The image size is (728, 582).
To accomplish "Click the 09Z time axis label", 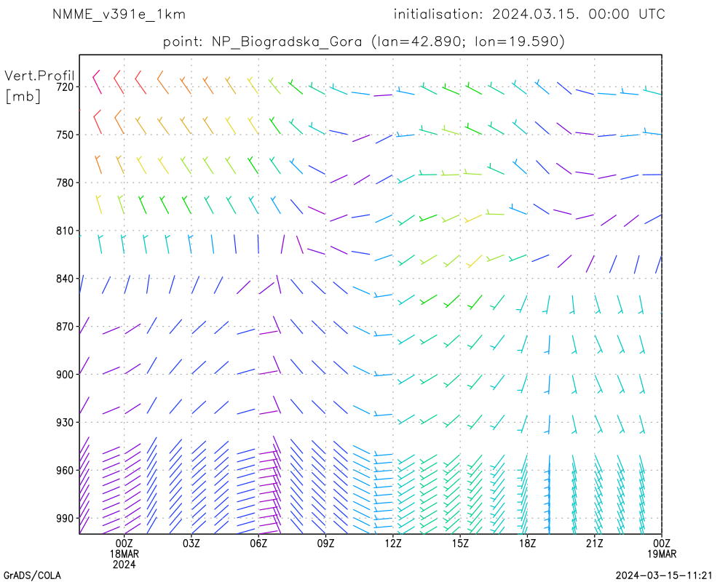I will [325, 543].
